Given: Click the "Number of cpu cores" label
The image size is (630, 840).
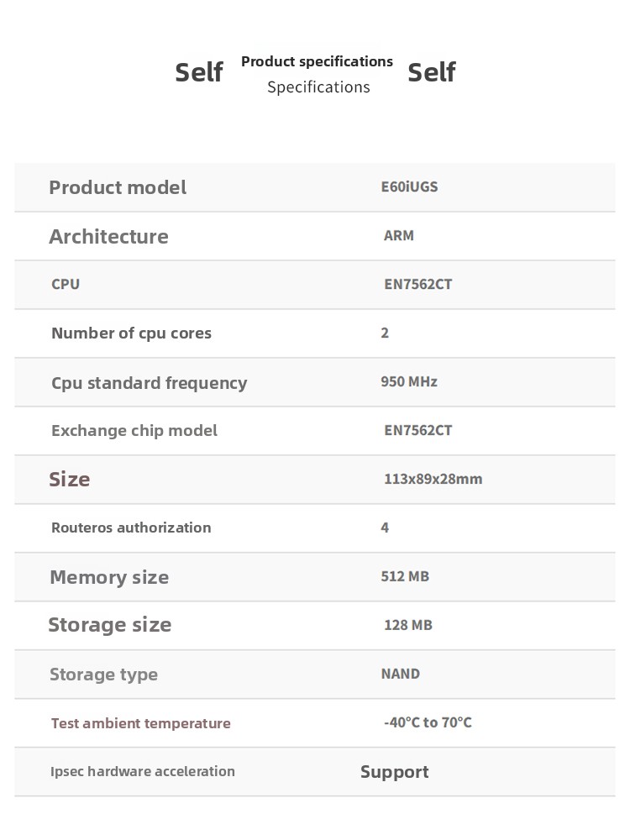Looking at the screenshot, I should (x=131, y=333).
